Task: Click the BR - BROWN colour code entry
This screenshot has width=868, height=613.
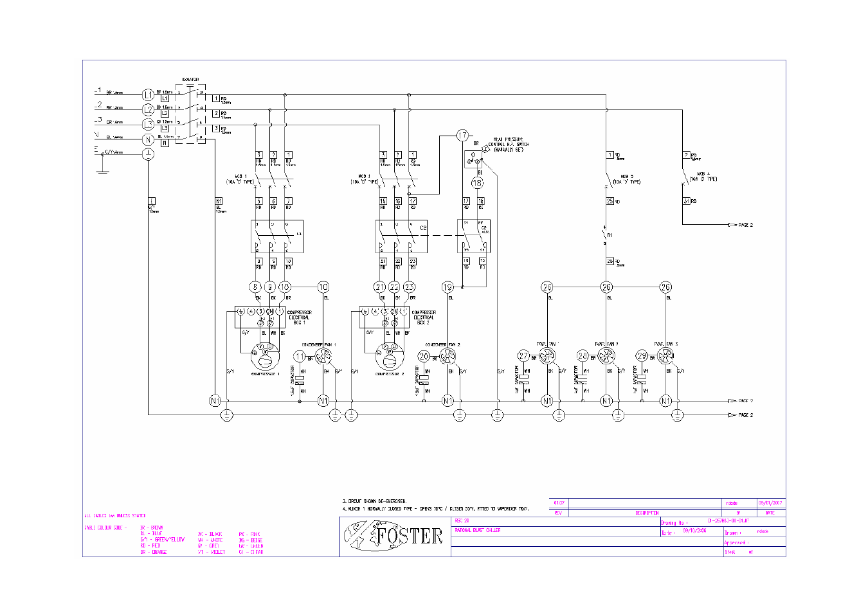Action: (152, 528)
